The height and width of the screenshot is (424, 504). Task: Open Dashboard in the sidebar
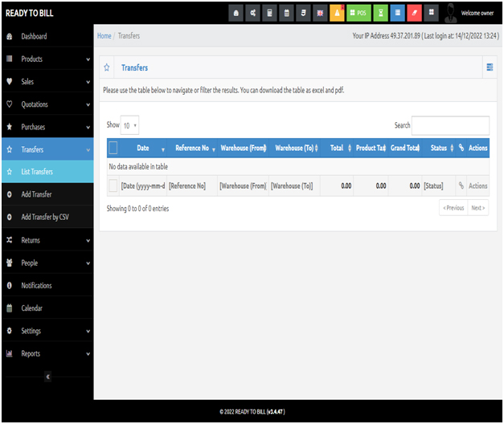[47, 36]
